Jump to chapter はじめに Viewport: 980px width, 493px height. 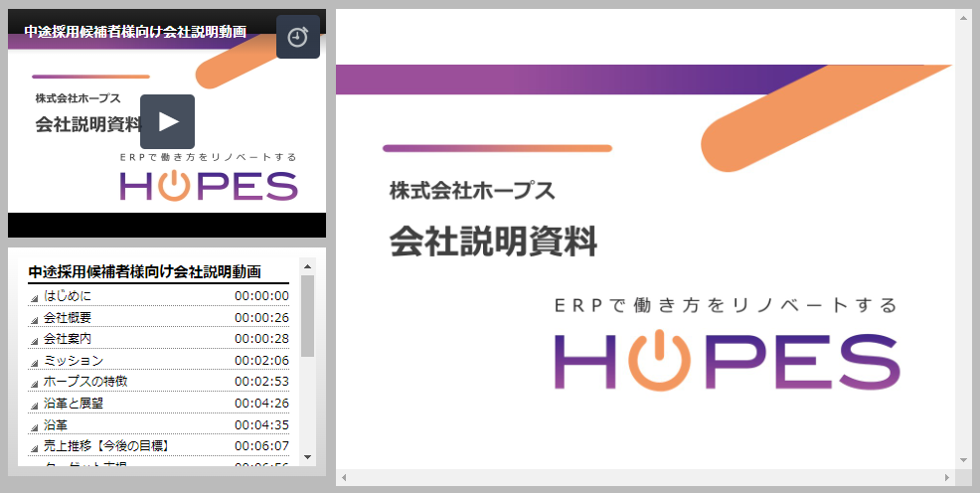pos(67,295)
